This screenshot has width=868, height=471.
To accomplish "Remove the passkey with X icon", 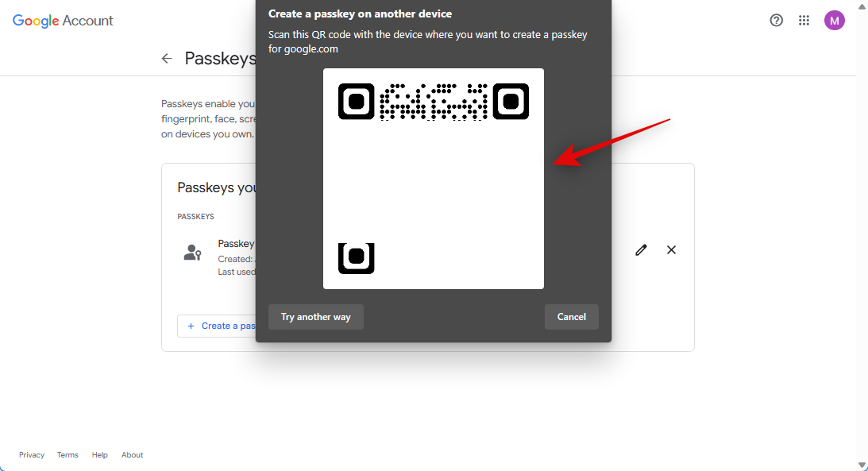I will pos(671,250).
